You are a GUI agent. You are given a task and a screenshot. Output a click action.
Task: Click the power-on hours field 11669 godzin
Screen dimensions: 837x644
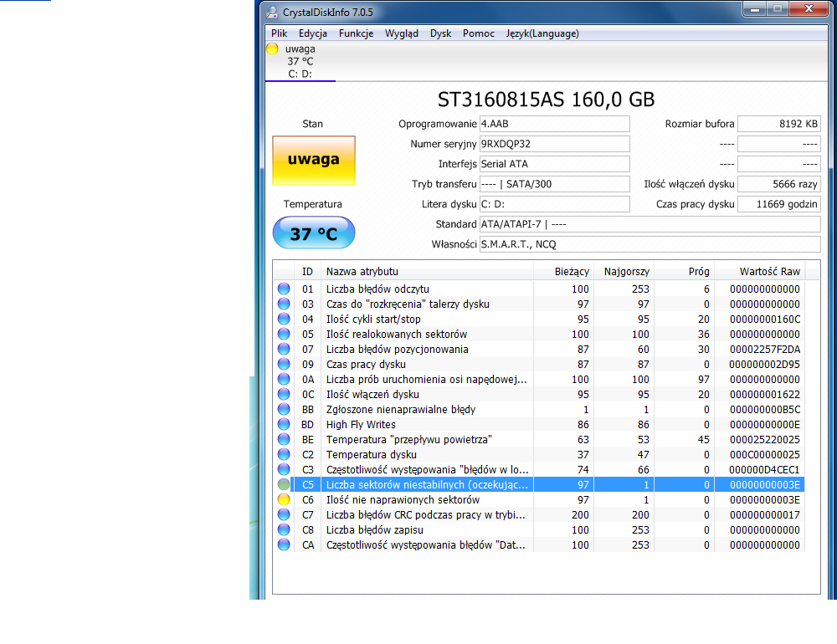(x=778, y=204)
